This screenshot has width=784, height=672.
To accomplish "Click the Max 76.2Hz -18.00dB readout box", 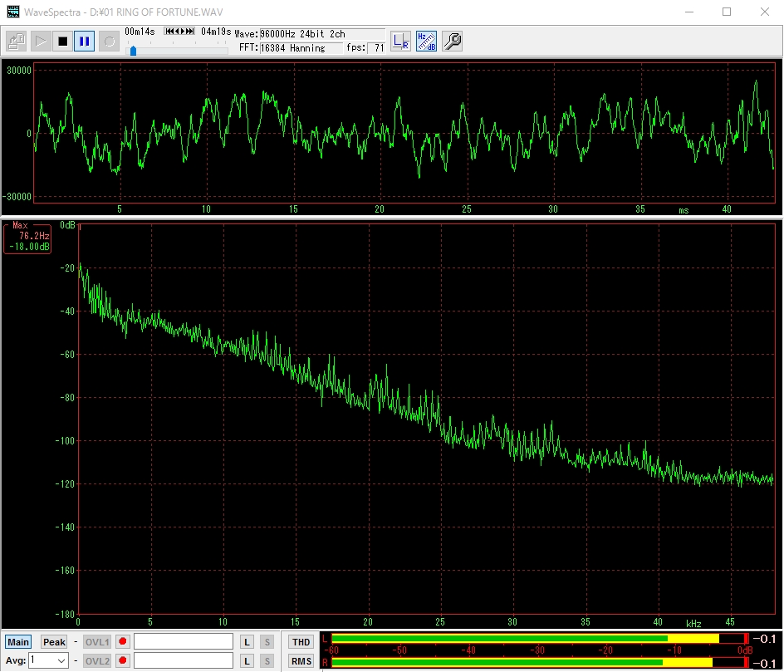I will (x=27, y=238).
